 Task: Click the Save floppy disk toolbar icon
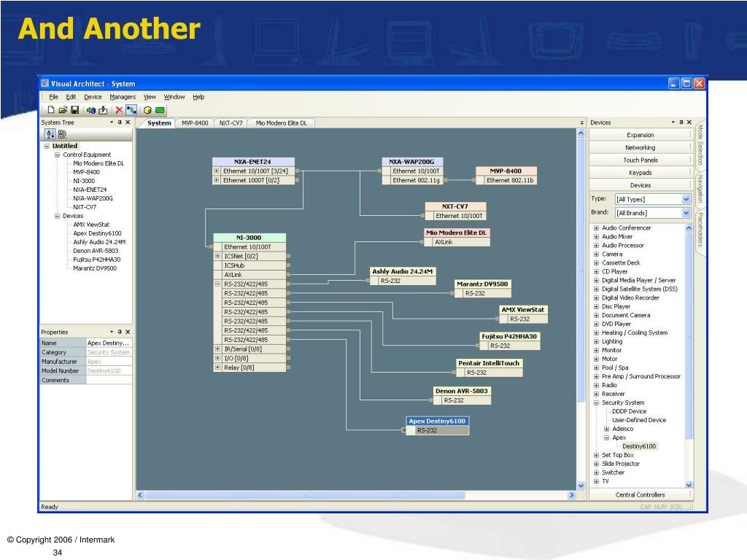[x=75, y=110]
